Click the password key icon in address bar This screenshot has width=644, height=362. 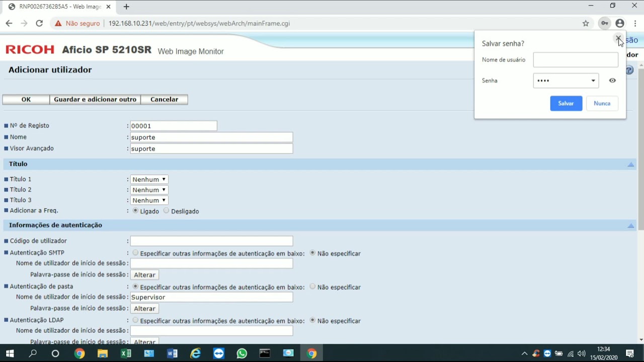pos(604,23)
